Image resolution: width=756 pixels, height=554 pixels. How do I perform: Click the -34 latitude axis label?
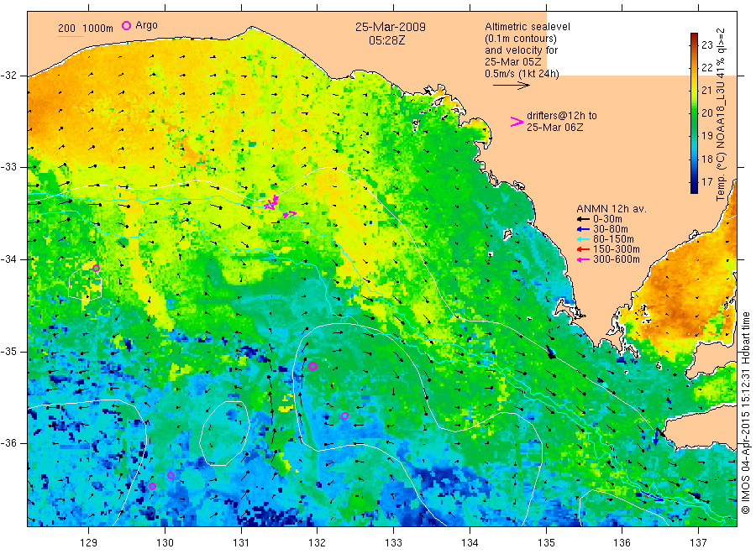click(x=8, y=259)
